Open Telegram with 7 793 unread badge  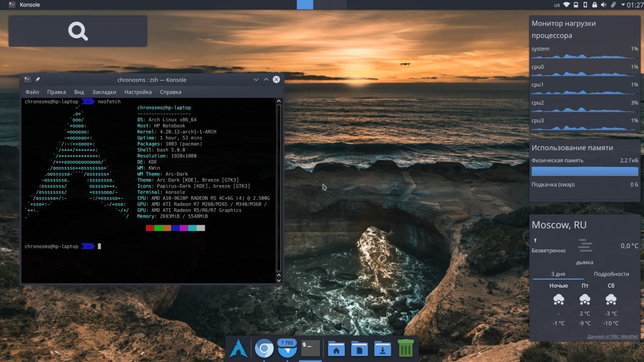pos(287,348)
